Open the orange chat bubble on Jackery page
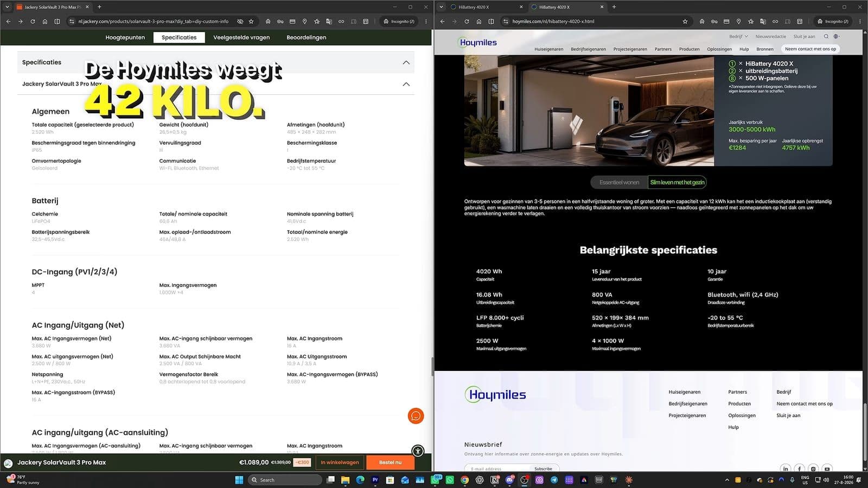This screenshot has width=868, height=488. tap(416, 416)
